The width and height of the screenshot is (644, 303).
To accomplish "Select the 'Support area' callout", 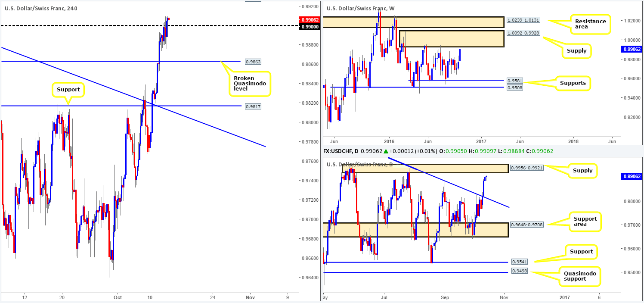I will pyautogui.click(x=585, y=222).
